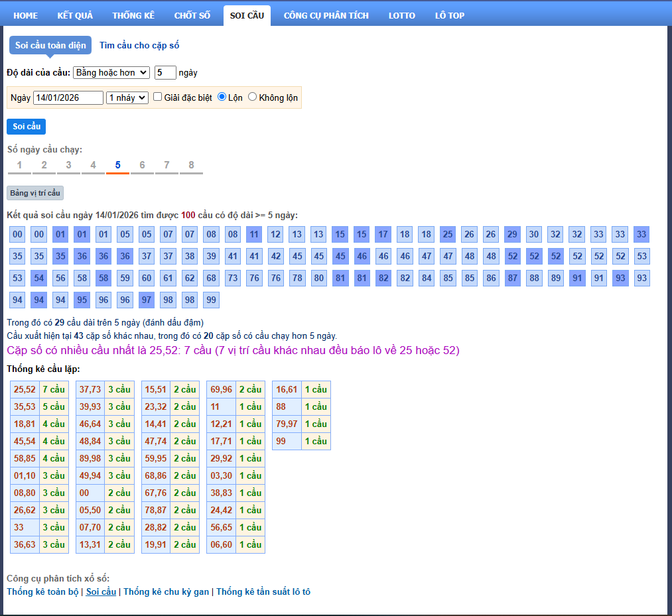Viewport: 672px width, 616px height.
Task: Click the number tile 73
Action: 233,278
